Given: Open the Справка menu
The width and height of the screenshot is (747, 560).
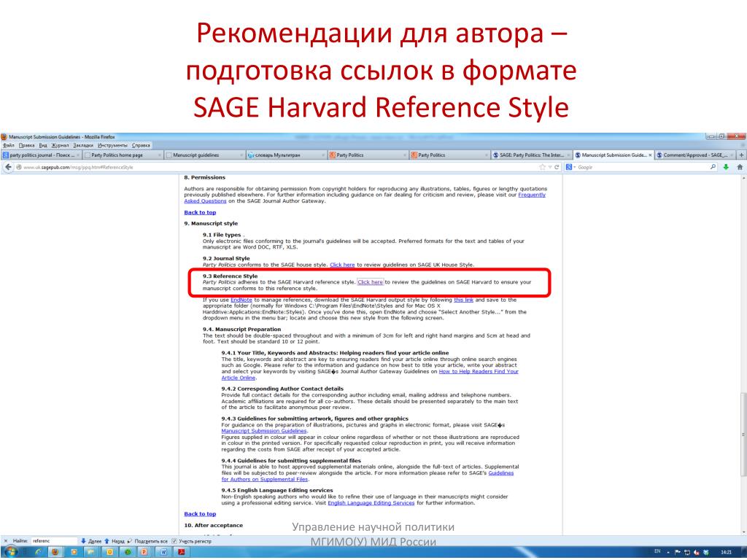Looking at the screenshot, I should pyautogui.click(x=141, y=145).
